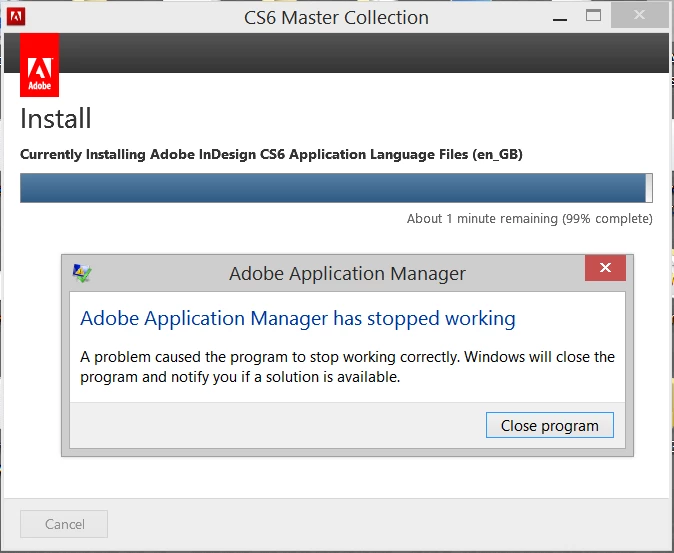Click the Adobe icon in the title bar

(x=16, y=17)
